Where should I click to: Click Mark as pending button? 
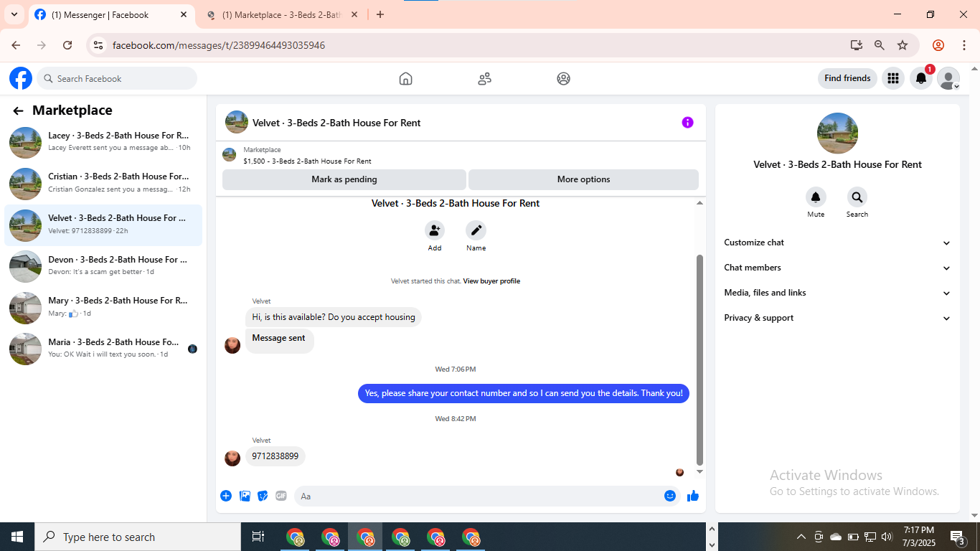[344, 179]
